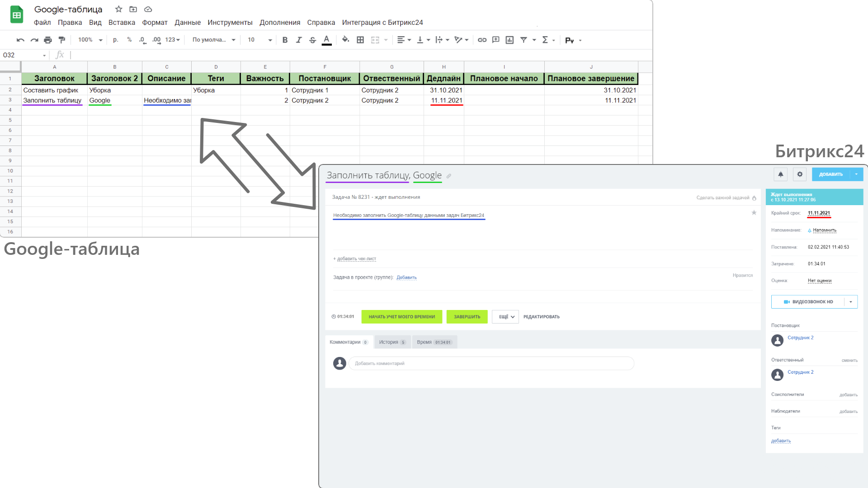Select the paint format roller icon
The width and height of the screenshot is (868, 488).
click(x=62, y=40)
